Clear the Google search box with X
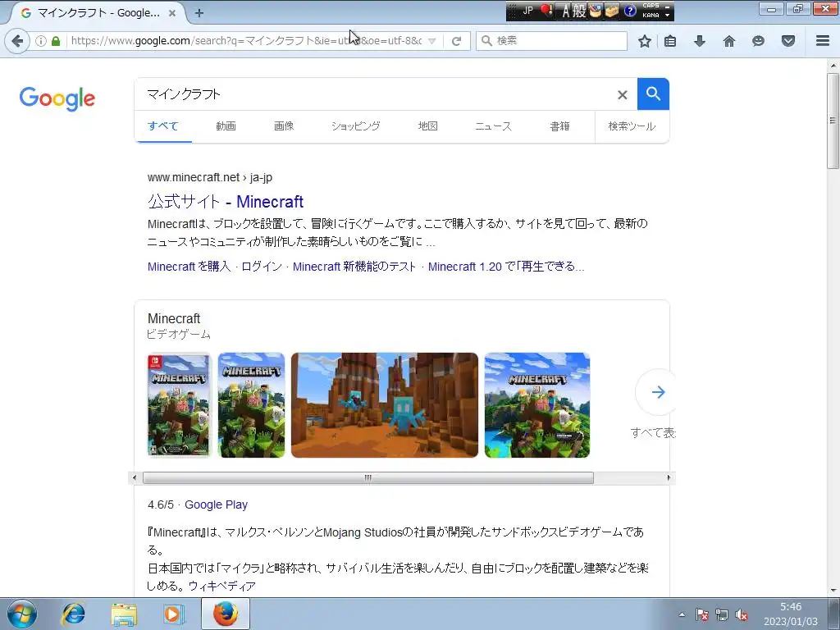Screen dimensions: 840x630 pyautogui.click(x=622, y=95)
